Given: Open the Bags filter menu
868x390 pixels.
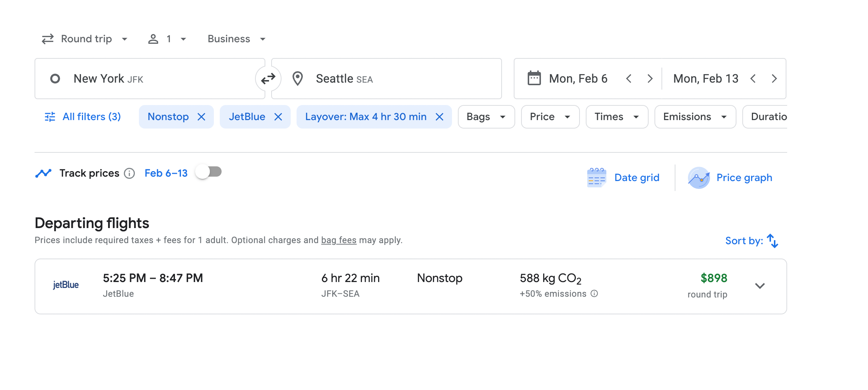Looking at the screenshot, I should pyautogui.click(x=486, y=117).
